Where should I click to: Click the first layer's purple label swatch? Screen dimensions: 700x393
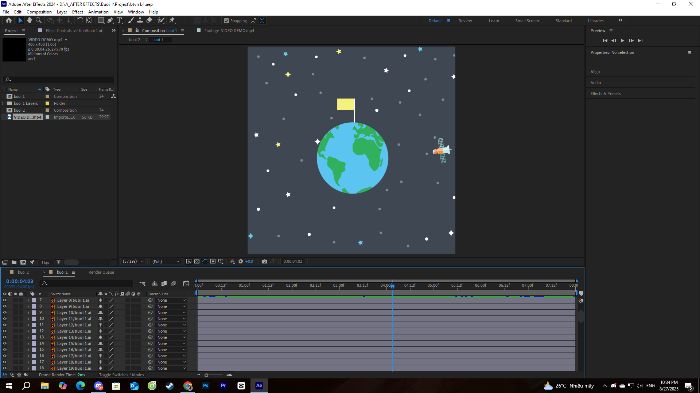34,301
